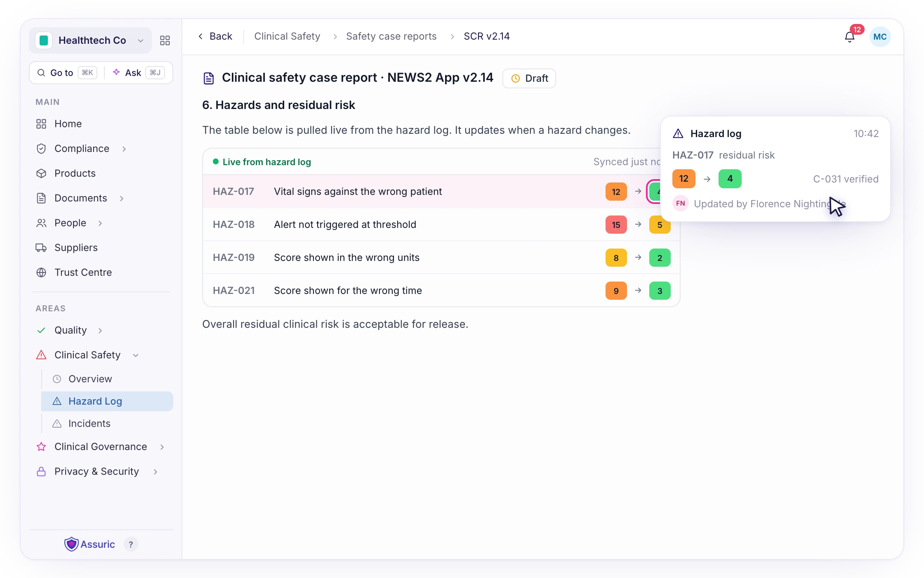Expand the Privacy & Security chevron
Viewport: 924px width, 578px height.
point(156,471)
